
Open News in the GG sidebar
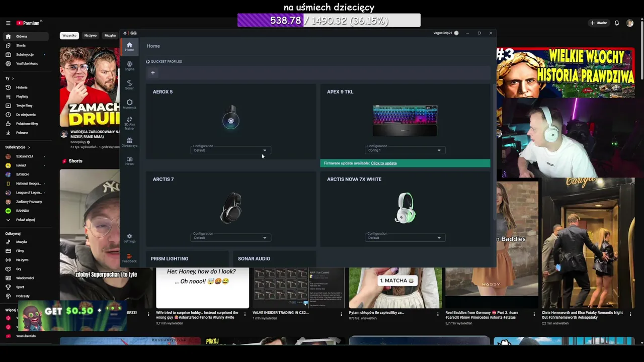(129, 161)
